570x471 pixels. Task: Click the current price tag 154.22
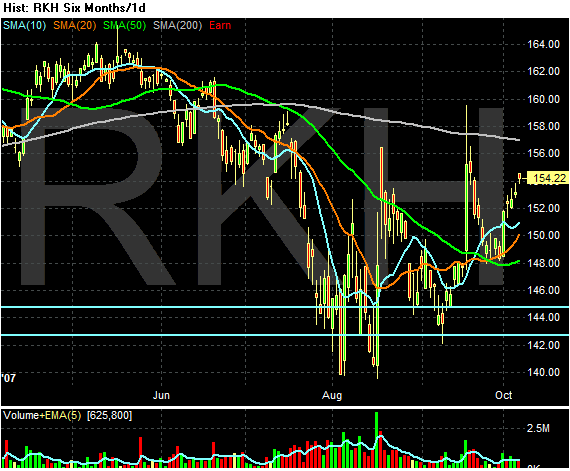(x=547, y=178)
